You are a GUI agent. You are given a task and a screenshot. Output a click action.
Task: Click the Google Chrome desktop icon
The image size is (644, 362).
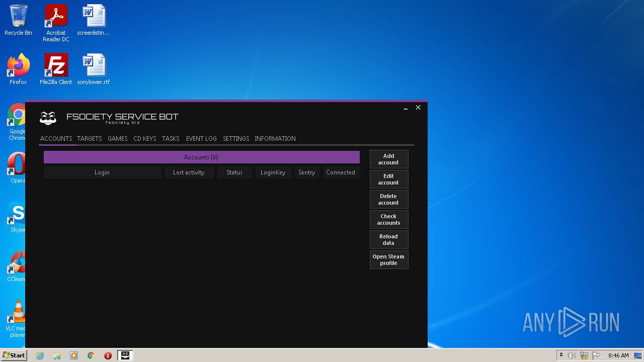point(17,122)
